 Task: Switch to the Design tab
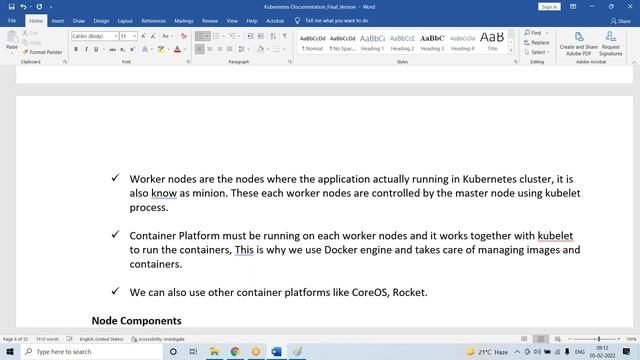(101, 20)
